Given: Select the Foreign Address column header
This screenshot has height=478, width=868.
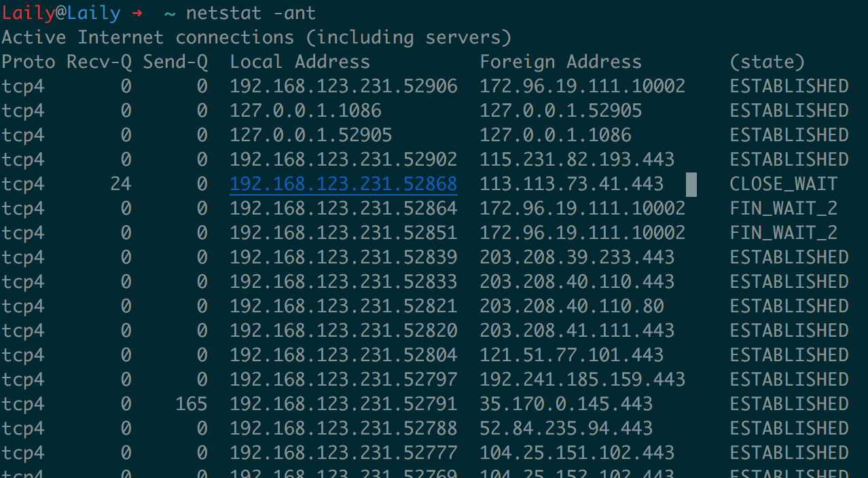Looking at the screenshot, I should (x=560, y=62).
